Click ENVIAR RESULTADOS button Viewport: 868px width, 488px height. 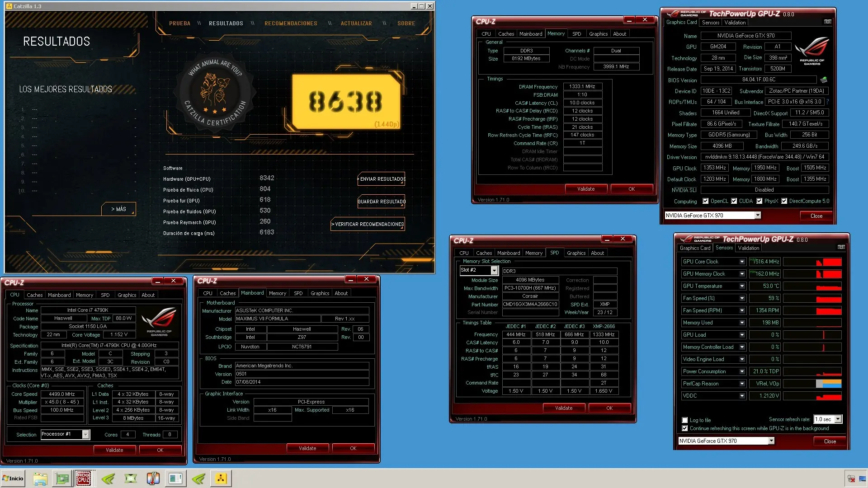point(382,179)
